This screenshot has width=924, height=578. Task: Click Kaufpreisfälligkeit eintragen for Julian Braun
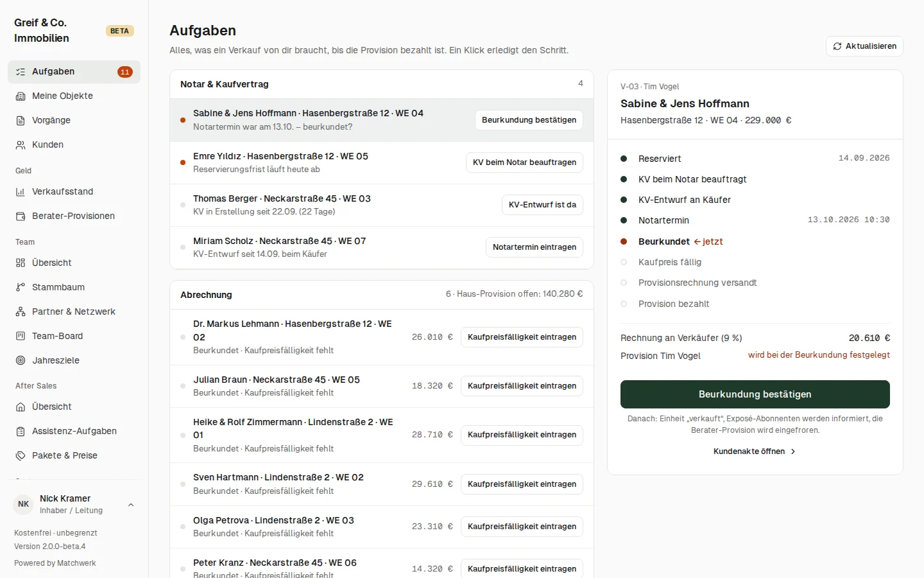tap(522, 386)
